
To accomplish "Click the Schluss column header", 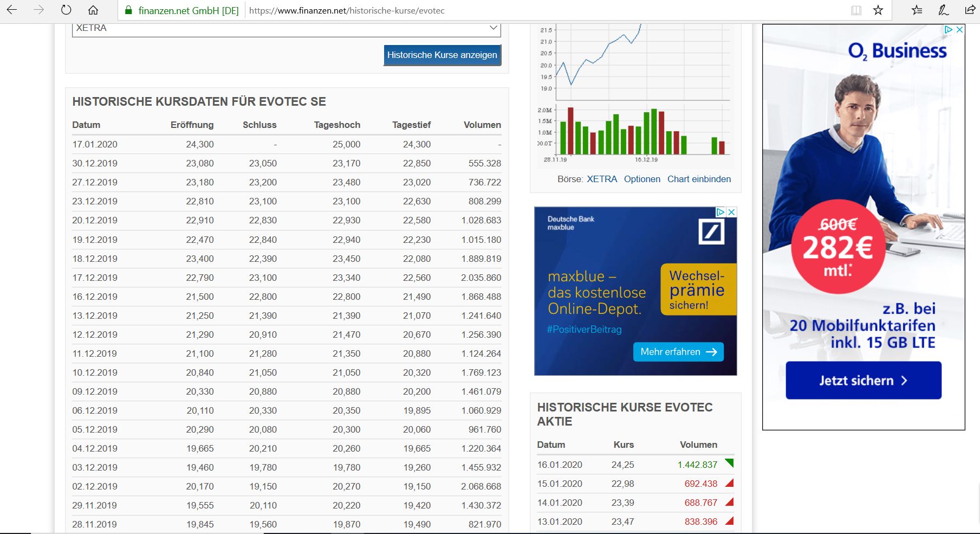I will 259,125.
